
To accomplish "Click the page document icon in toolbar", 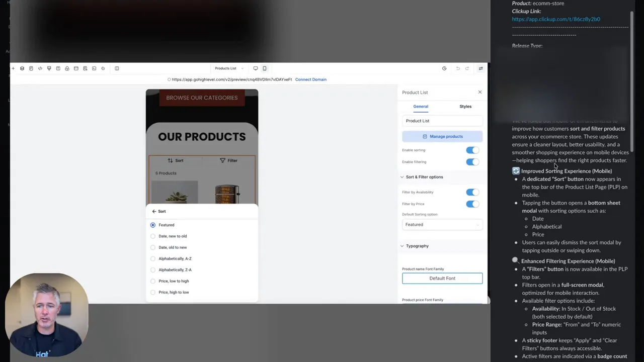I will pos(31,68).
